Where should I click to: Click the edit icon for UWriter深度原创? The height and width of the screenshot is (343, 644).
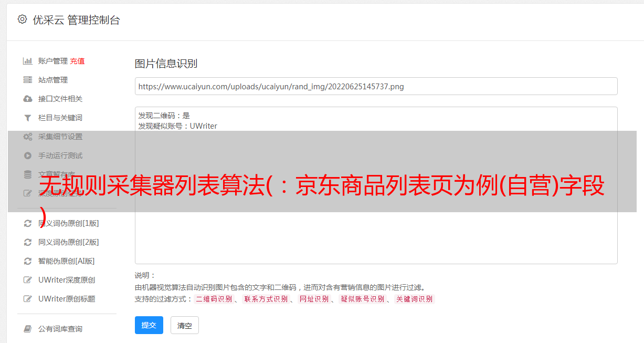pyautogui.click(x=28, y=280)
